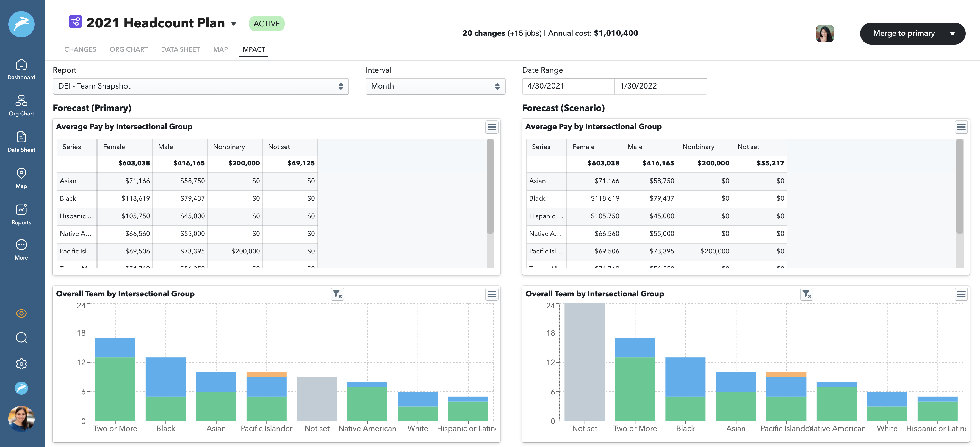980x447 pixels.
Task: Switch to the ORG CHART tab
Action: pos(129,49)
